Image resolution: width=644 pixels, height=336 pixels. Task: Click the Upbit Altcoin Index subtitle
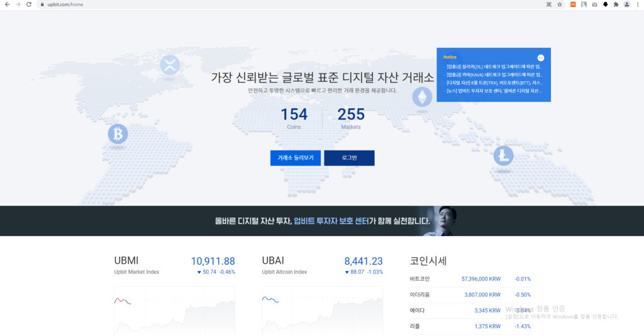(x=284, y=272)
